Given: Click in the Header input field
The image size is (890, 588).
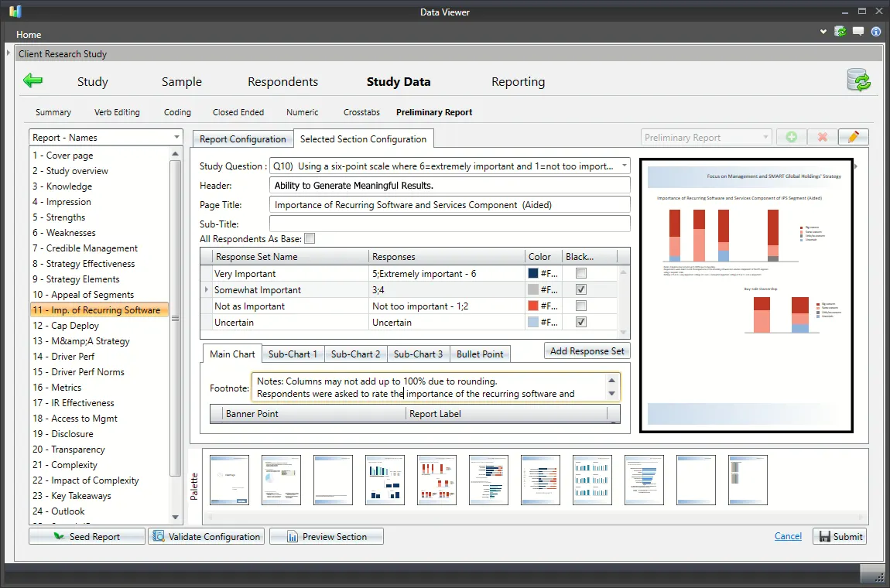Looking at the screenshot, I should [x=450, y=186].
